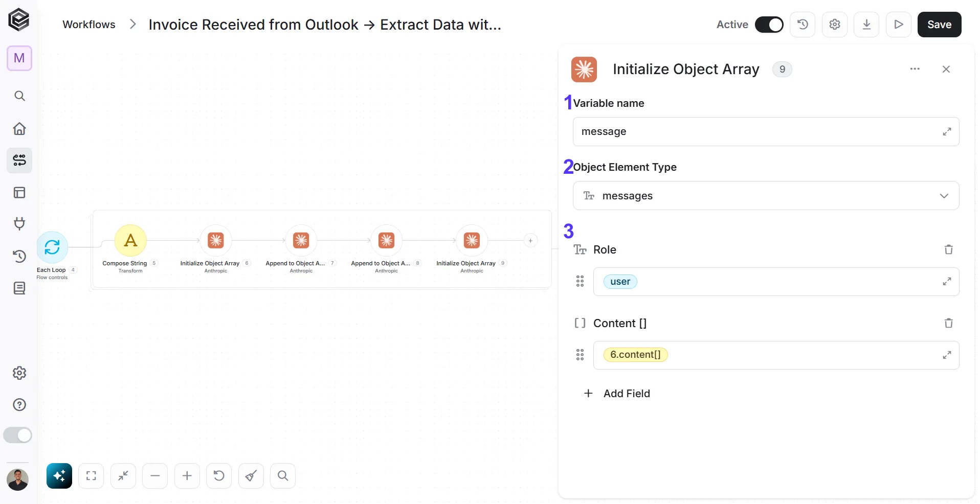Expand the Role field editor
Screen dimensions: 980x504
[x=947, y=282]
